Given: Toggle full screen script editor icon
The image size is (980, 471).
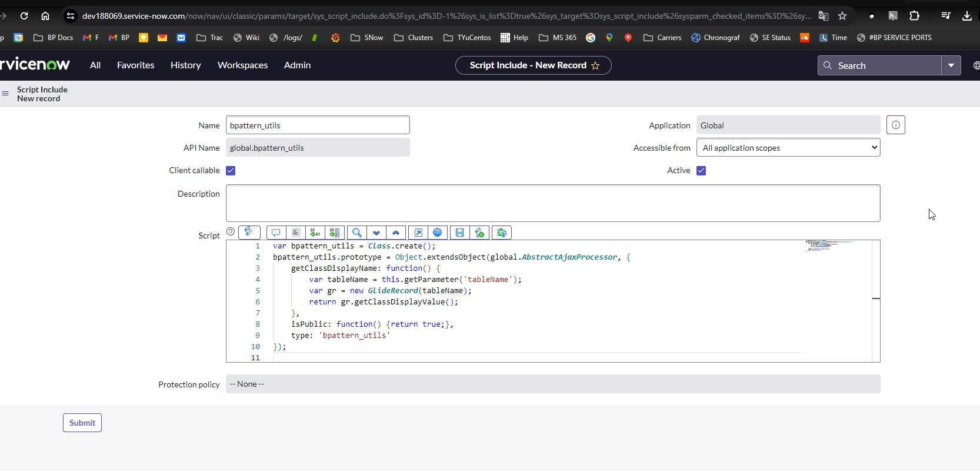Looking at the screenshot, I should [x=418, y=233].
